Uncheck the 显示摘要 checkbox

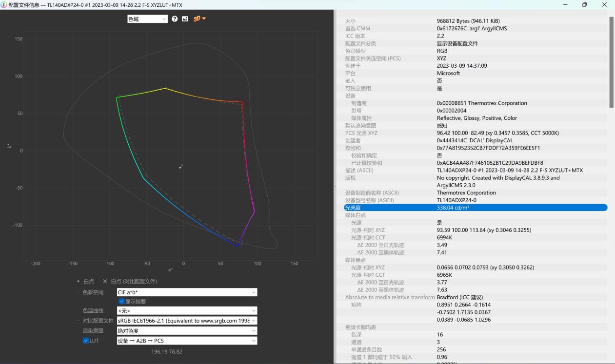[x=121, y=302]
